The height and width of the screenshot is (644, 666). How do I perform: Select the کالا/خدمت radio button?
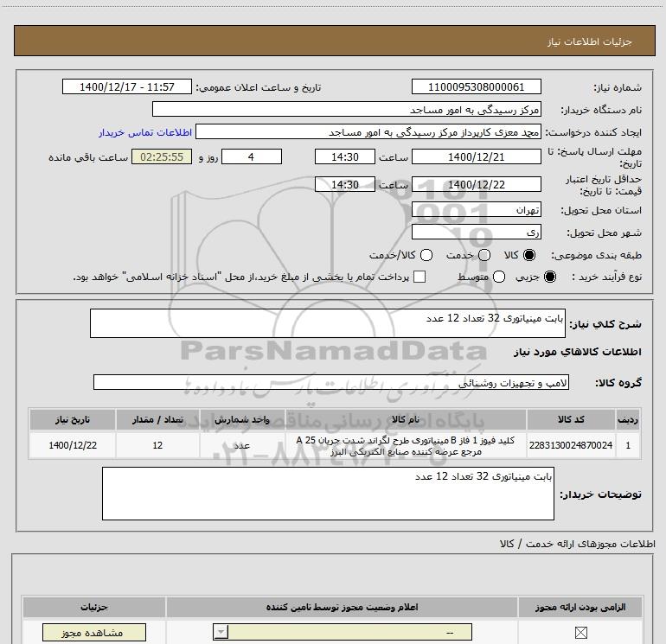point(426,255)
